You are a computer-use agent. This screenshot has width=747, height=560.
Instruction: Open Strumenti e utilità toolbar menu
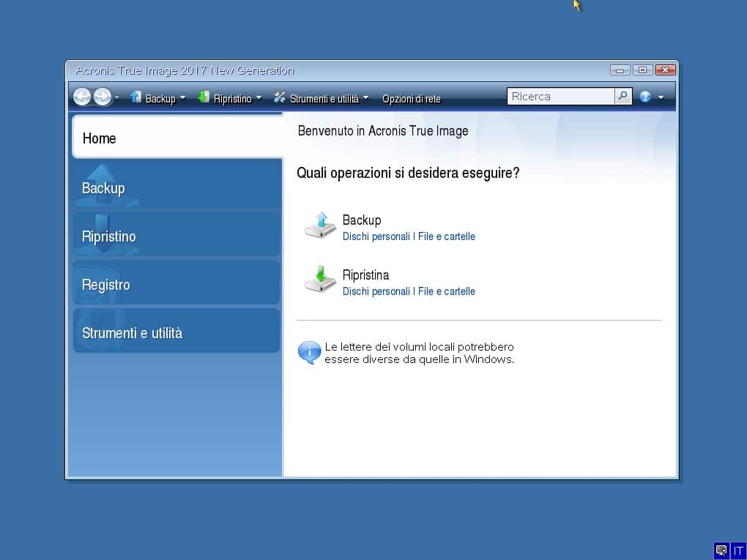[x=324, y=99]
